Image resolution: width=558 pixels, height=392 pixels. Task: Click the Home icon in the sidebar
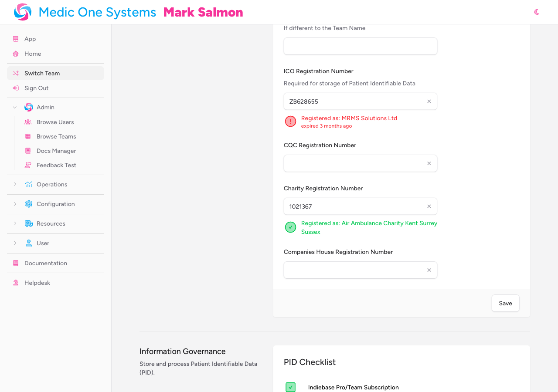coord(15,53)
